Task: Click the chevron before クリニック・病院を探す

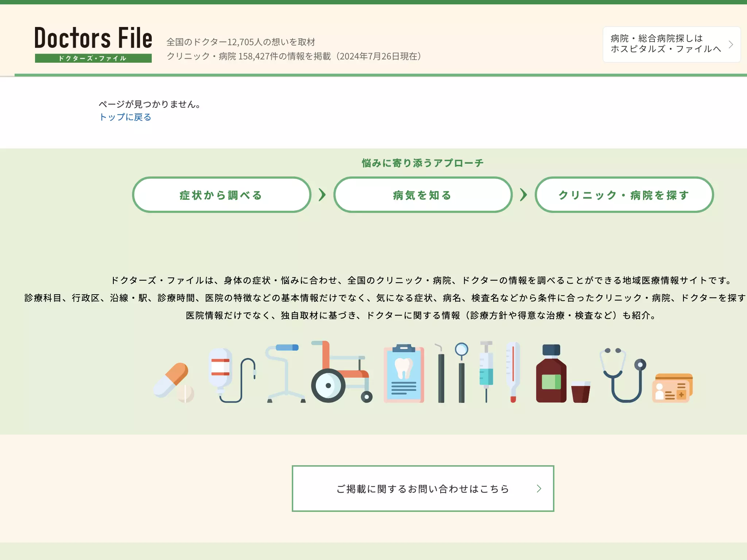Action: click(523, 195)
